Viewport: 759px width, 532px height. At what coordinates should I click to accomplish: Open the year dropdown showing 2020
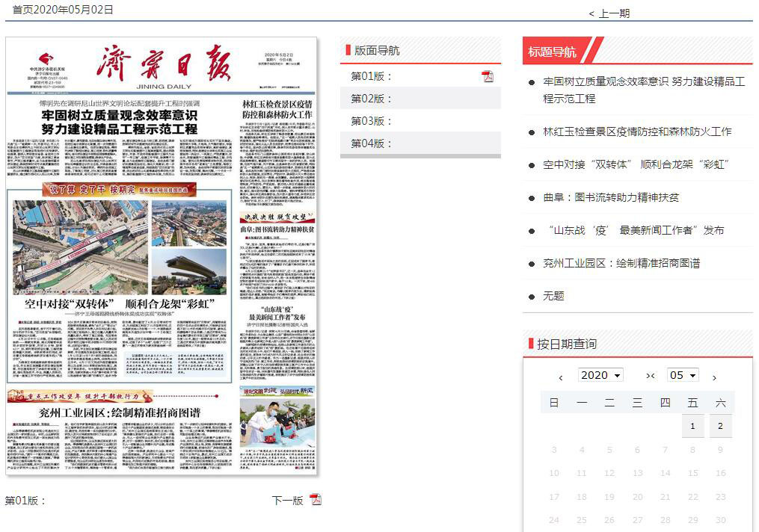tap(600, 375)
